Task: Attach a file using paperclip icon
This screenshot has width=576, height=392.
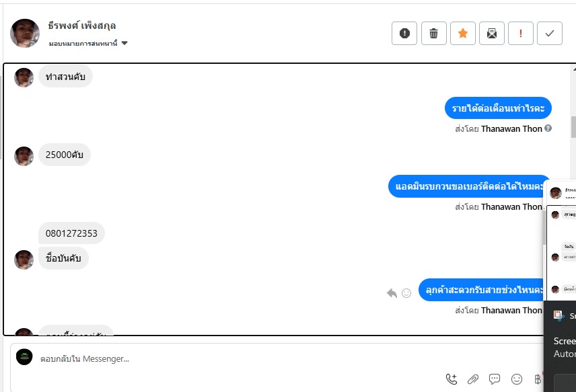Action: [x=473, y=379]
